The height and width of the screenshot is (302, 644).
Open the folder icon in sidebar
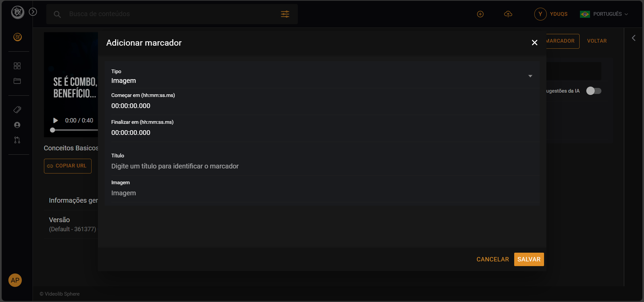click(x=17, y=81)
